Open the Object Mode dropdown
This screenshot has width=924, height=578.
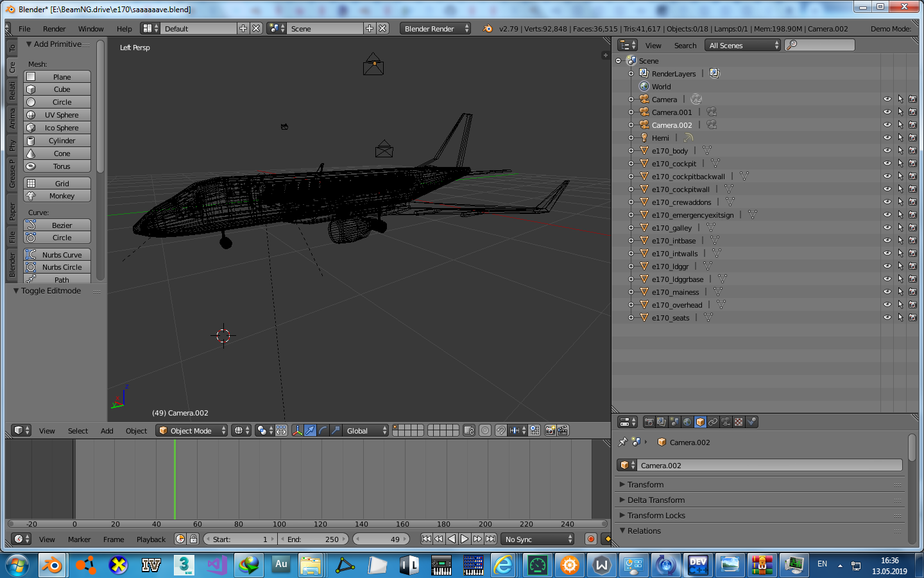coord(192,431)
